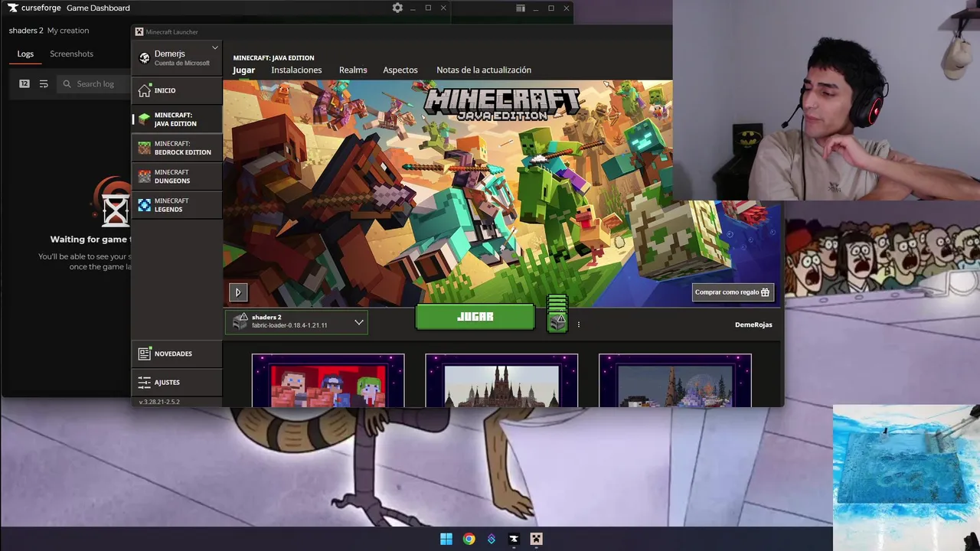Open Minecraft Dungeons in sidebar
This screenshot has width=980, height=551.
(177, 176)
